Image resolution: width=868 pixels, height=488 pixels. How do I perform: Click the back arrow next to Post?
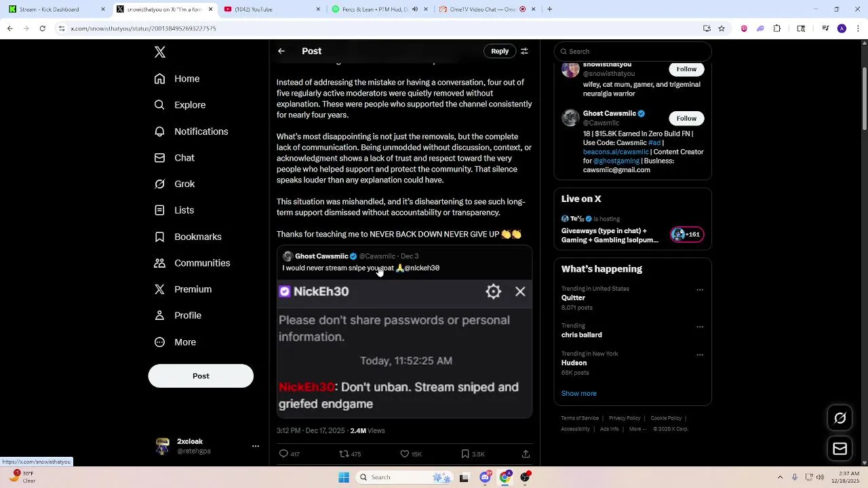point(281,51)
